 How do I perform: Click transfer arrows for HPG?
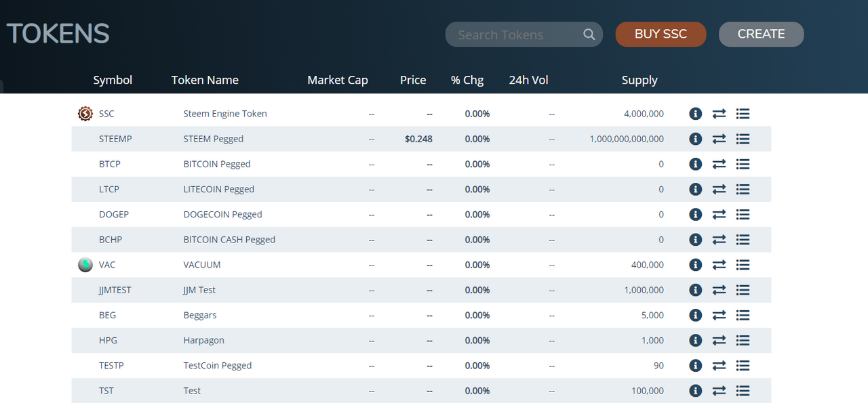pos(719,340)
